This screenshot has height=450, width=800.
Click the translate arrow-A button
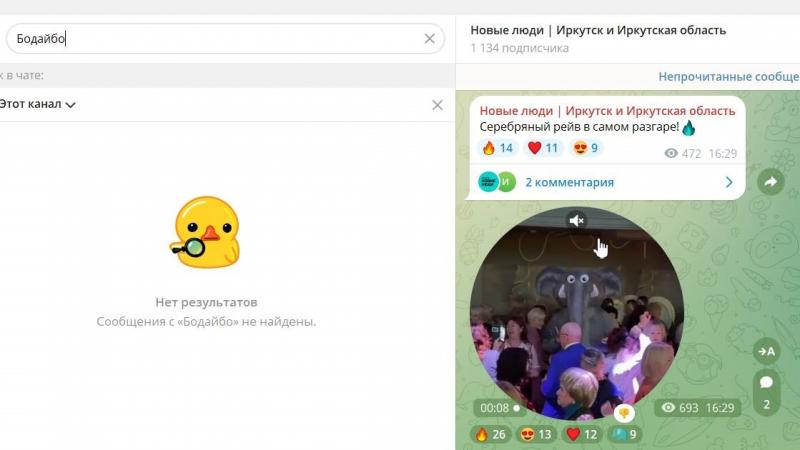pos(766,350)
